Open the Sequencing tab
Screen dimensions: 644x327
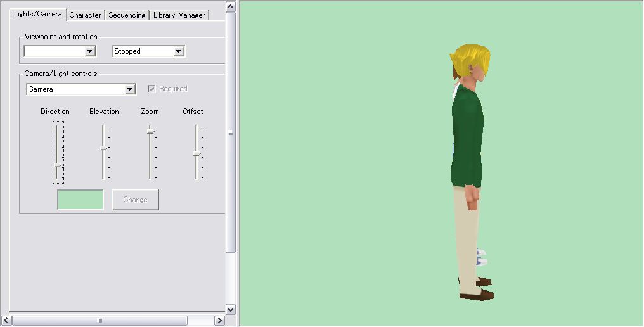click(x=127, y=15)
